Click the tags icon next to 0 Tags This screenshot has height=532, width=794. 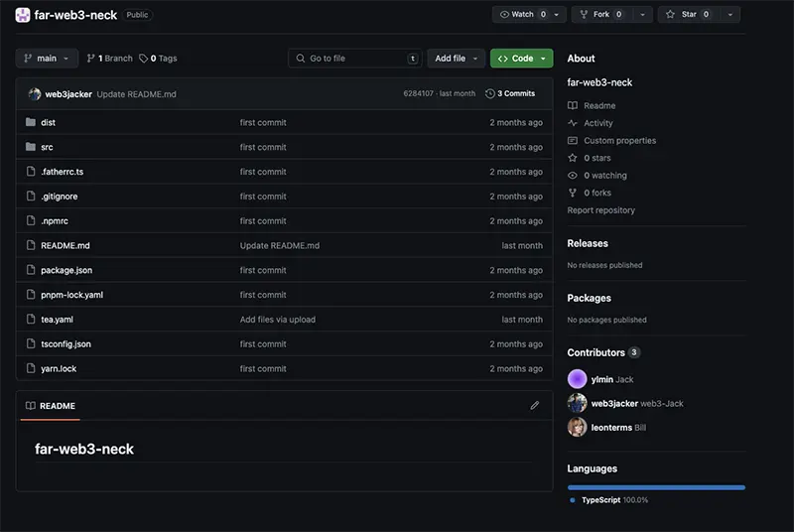[143, 59]
